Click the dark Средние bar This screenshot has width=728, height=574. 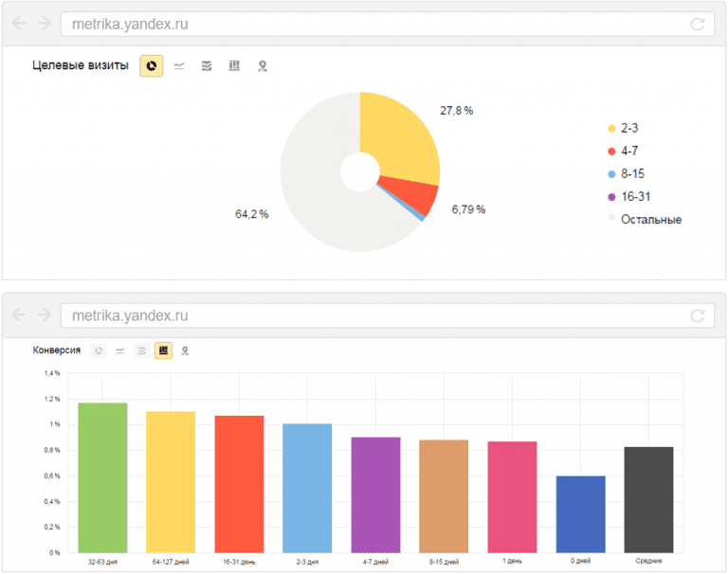pyautogui.click(x=648, y=500)
